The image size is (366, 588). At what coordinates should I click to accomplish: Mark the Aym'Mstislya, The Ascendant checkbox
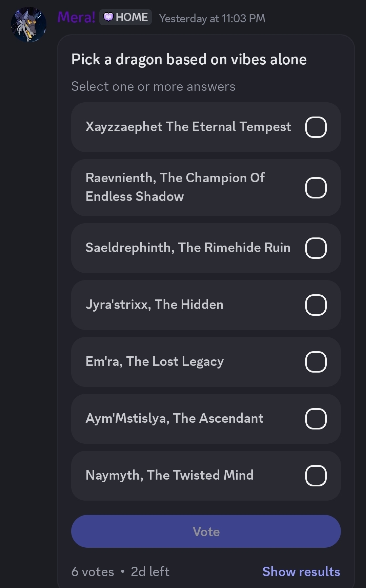pyautogui.click(x=316, y=419)
